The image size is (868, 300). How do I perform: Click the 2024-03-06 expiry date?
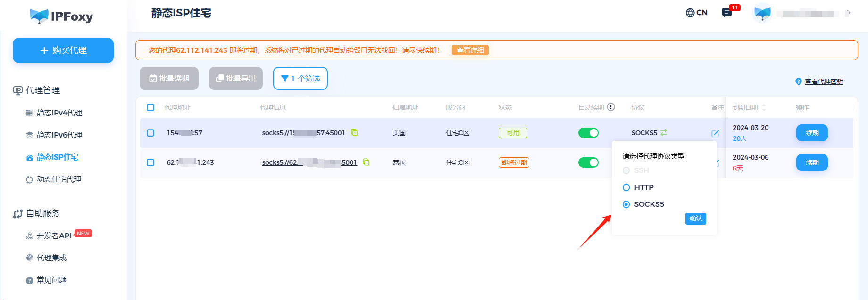pyautogui.click(x=751, y=157)
